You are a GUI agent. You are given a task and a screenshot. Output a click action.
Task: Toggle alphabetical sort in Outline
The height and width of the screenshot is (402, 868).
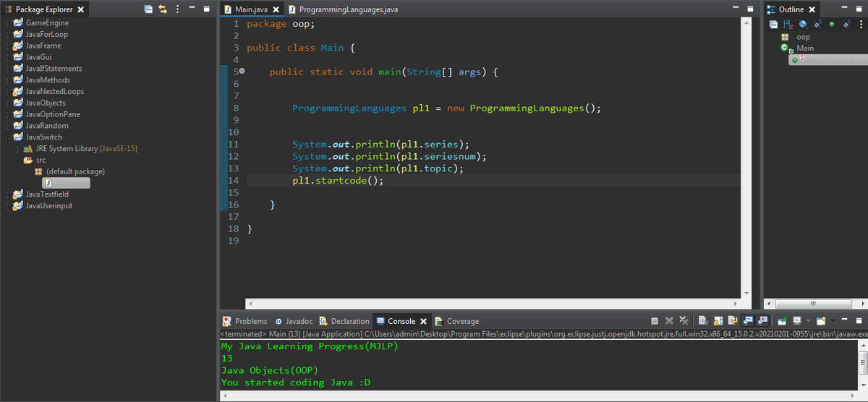click(x=788, y=25)
